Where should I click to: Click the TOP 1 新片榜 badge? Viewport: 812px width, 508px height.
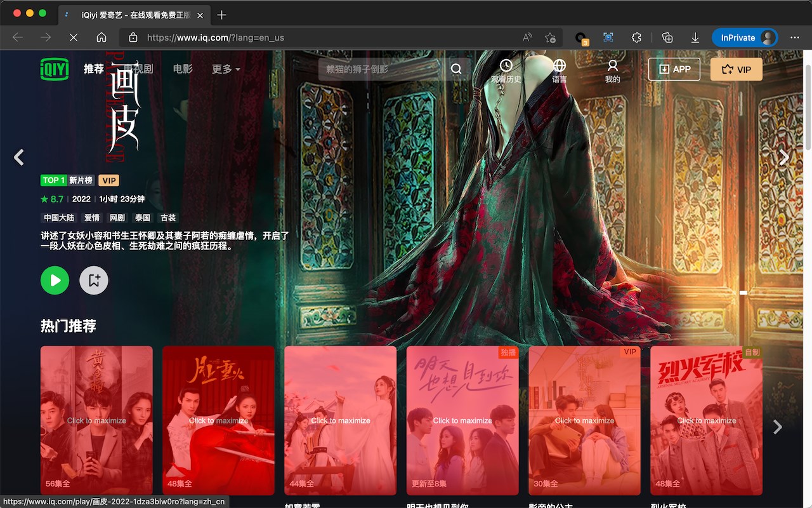click(68, 180)
